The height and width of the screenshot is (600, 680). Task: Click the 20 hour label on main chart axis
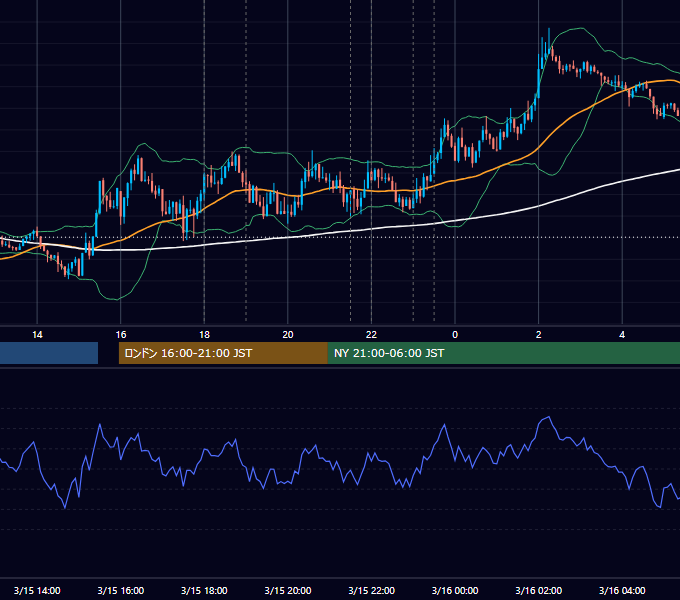pos(288,335)
